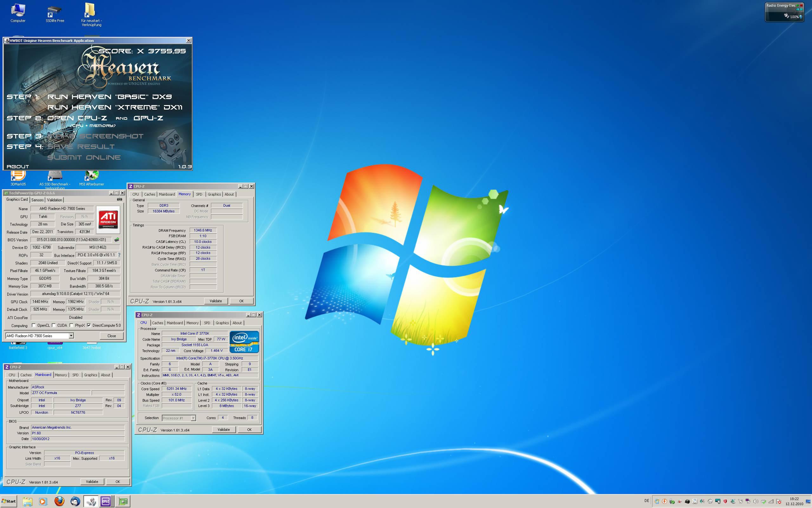
Task: Click the taskbar clock showing 18:22
Action: pos(794,501)
